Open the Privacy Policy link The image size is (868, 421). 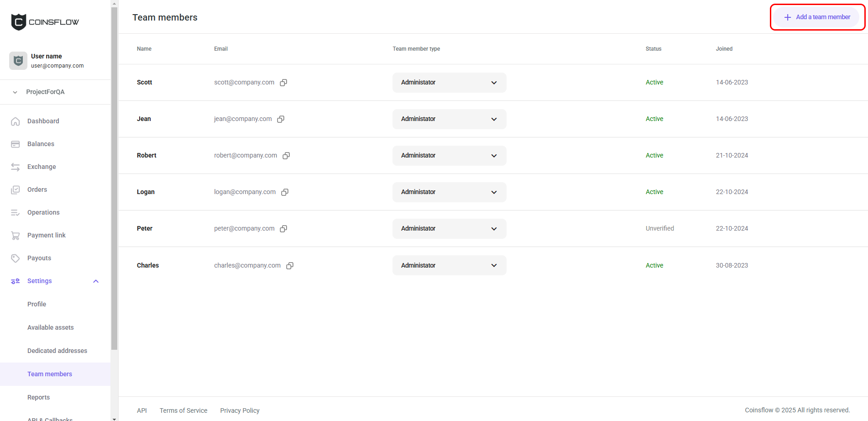pyautogui.click(x=240, y=410)
